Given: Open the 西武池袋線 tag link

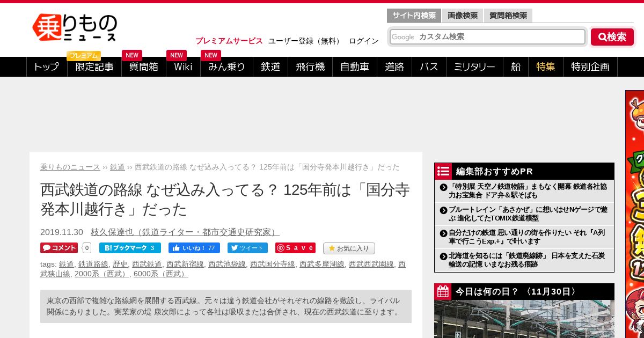Looking at the screenshot, I should coord(227,264).
